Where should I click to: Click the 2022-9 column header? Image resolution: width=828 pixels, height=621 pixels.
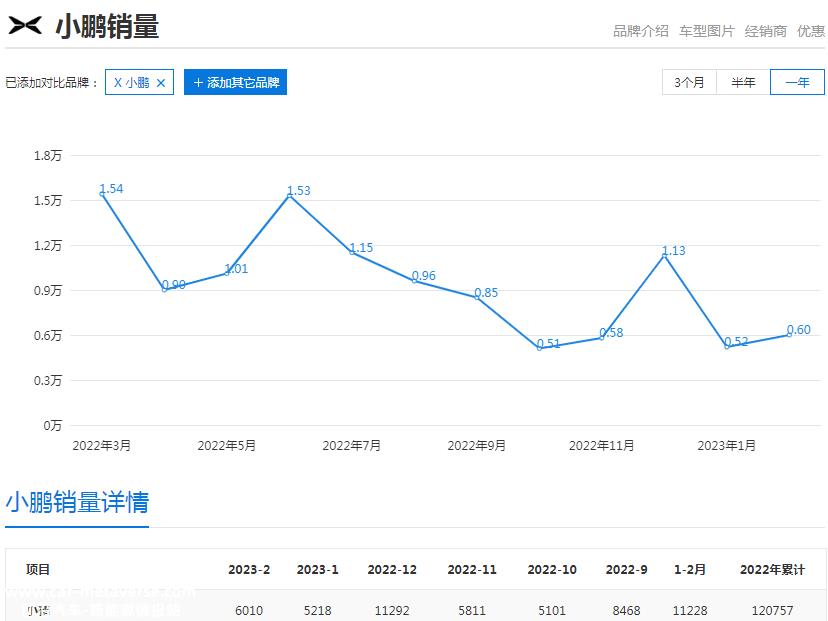(x=626, y=570)
